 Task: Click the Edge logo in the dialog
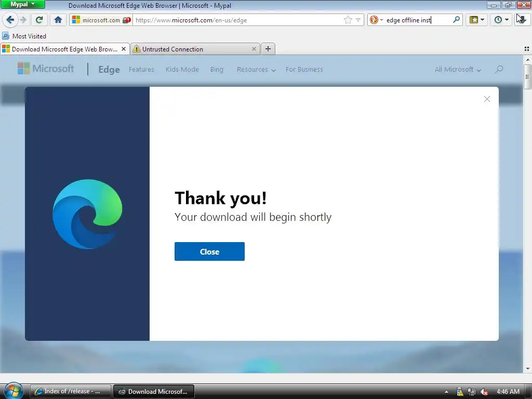click(87, 214)
